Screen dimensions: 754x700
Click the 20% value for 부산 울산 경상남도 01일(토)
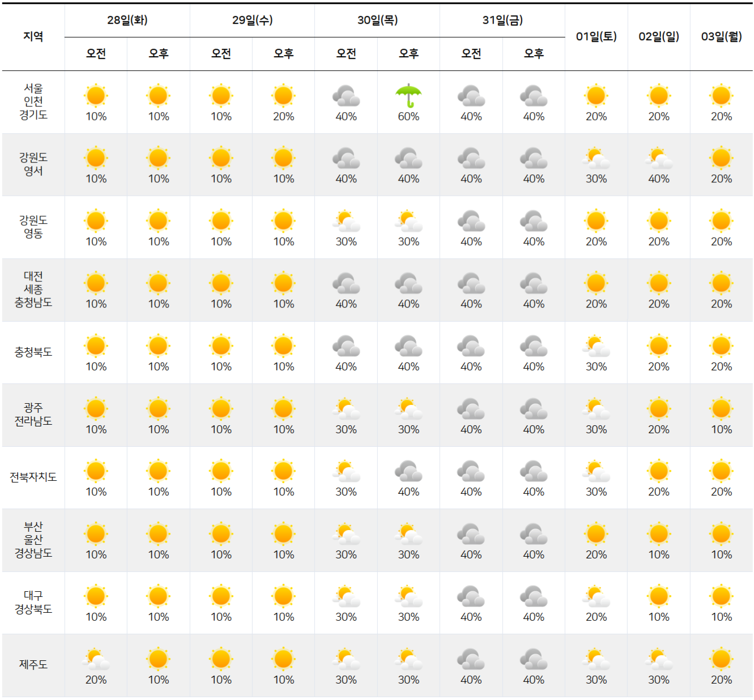tap(596, 554)
